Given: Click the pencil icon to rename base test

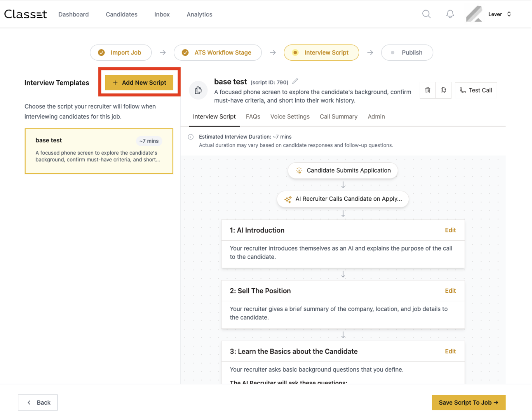Looking at the screenshot, I should pyautogui.click(x=296, y=81).
